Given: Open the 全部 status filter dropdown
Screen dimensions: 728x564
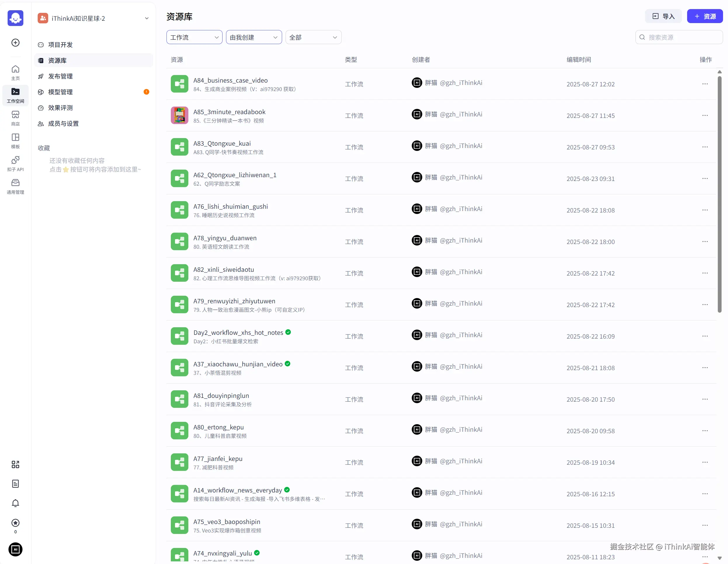Looking at the screenshot, I should 313,37.
